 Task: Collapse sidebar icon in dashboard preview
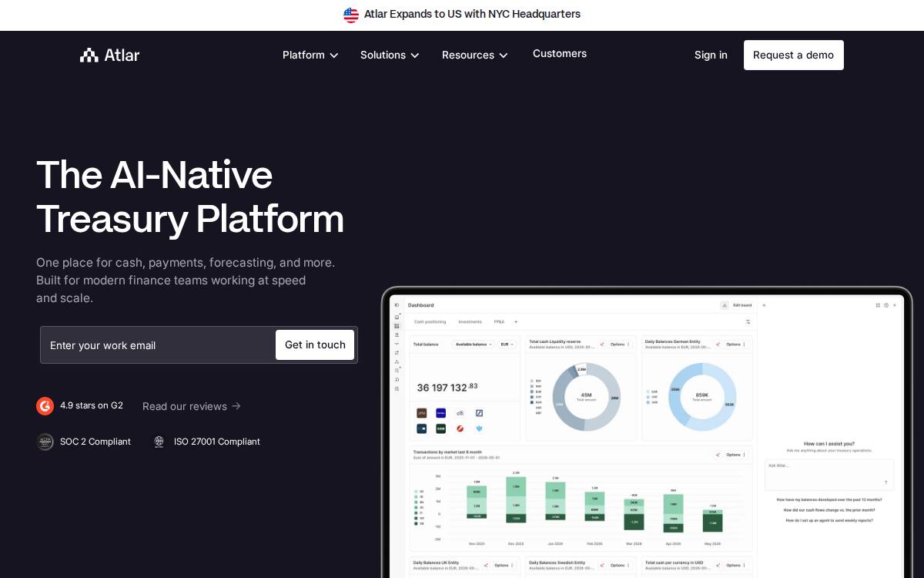tap(397, 305)
